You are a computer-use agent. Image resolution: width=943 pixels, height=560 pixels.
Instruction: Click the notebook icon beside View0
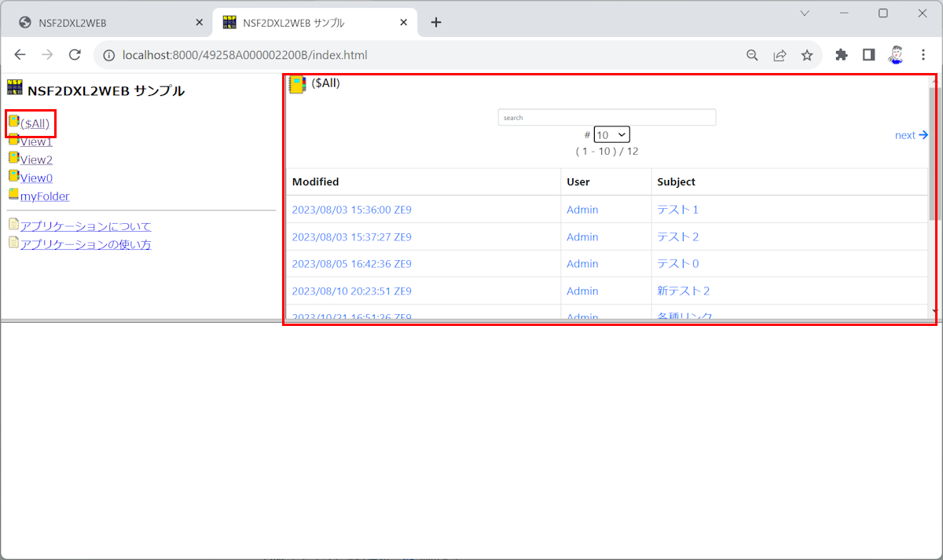[13, 176]
